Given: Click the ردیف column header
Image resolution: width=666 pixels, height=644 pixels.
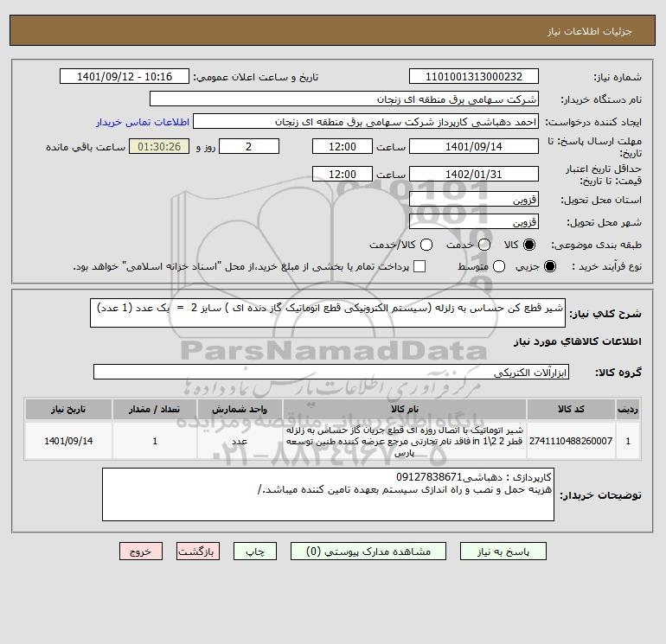Looking at the screenshot, I should (628, 409).
